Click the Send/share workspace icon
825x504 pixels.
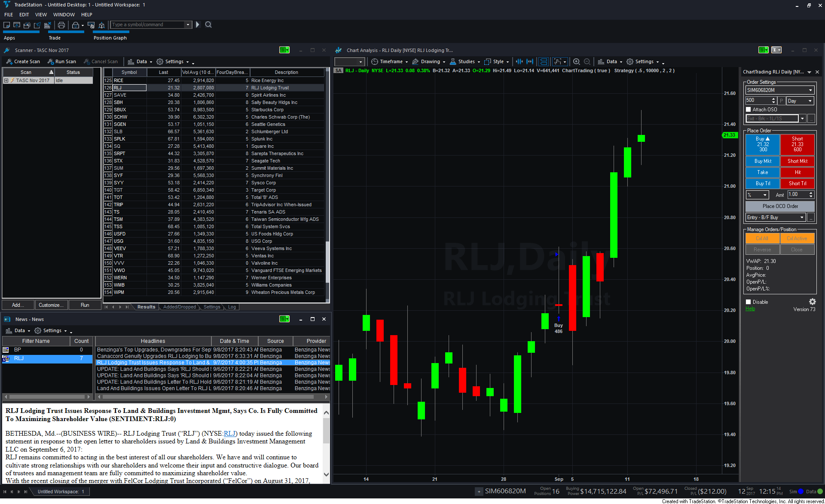tap(37, 25)
